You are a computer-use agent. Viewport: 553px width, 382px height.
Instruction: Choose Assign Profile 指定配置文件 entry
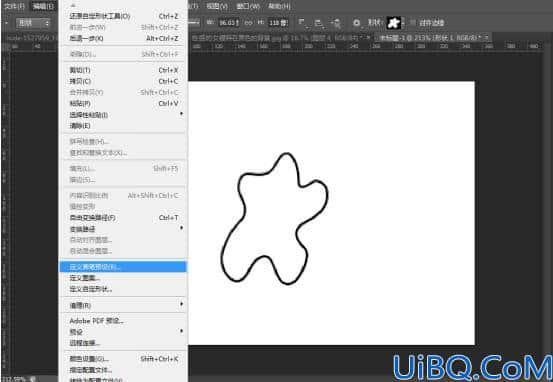(x=123, y=370)
